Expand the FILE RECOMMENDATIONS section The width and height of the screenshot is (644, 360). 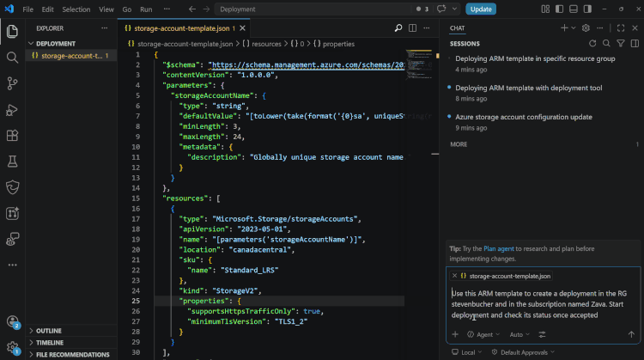(x=71, y=355)
